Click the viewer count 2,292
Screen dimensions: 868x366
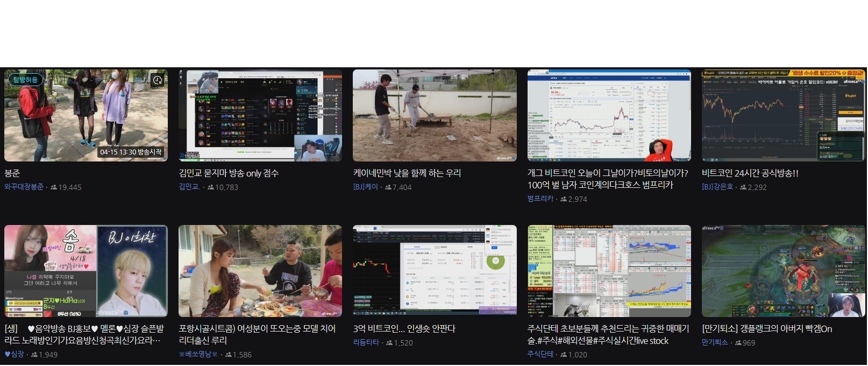pos(757,187)
